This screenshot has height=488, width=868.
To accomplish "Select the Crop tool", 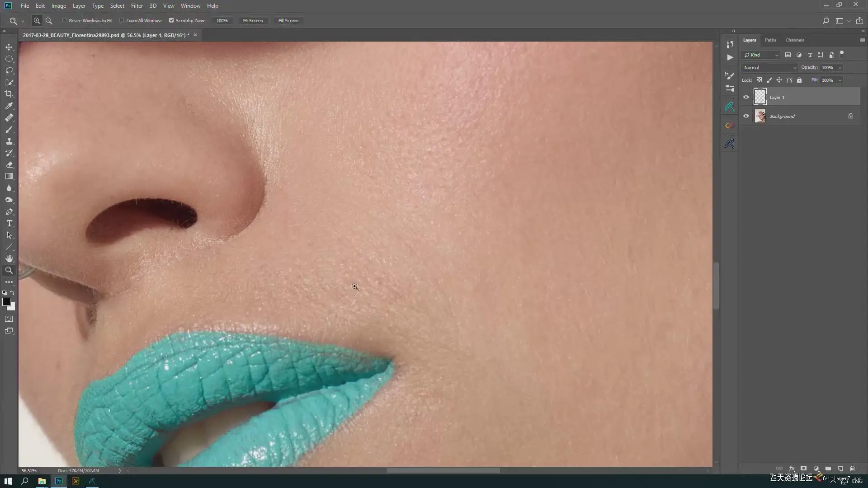I will pos(9,94).
